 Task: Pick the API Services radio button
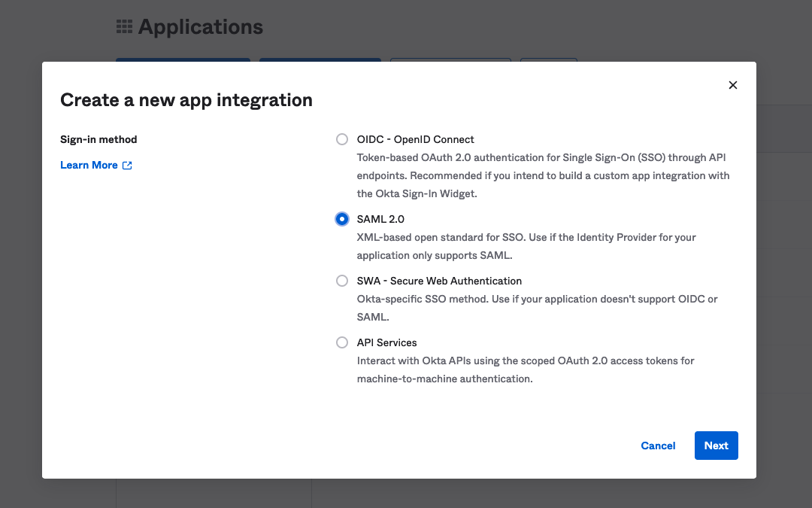point(342,342)
